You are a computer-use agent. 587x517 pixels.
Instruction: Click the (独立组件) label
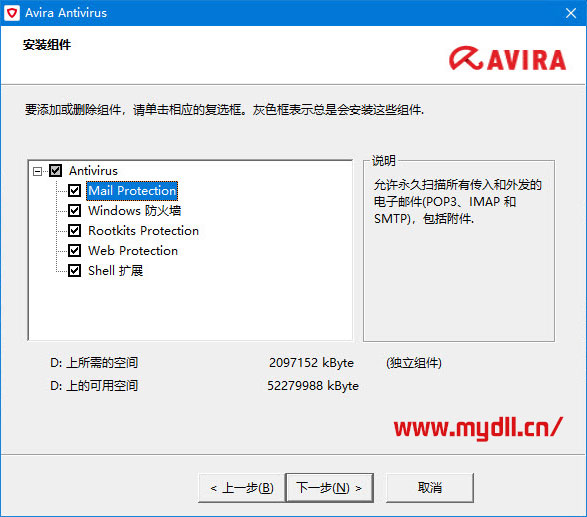[x=414, y=363]
